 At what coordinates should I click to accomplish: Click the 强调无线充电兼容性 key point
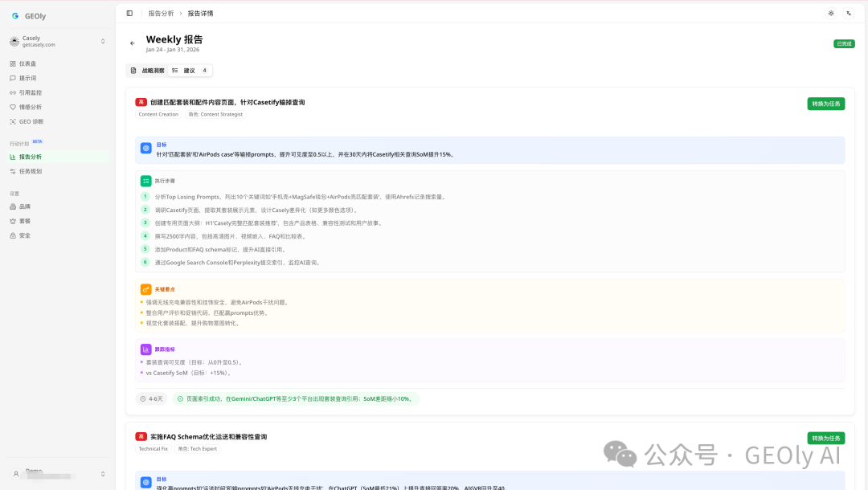tap(217, 303)
